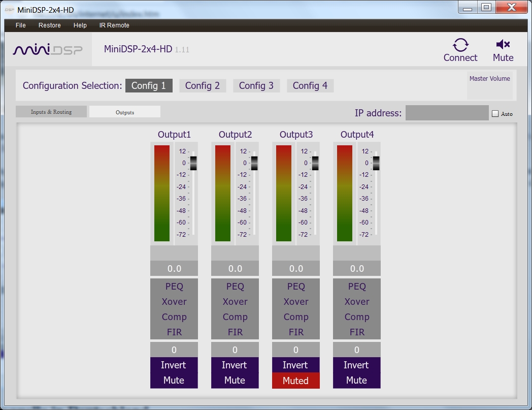Open the IR Remote menu

tap(114, 25)
